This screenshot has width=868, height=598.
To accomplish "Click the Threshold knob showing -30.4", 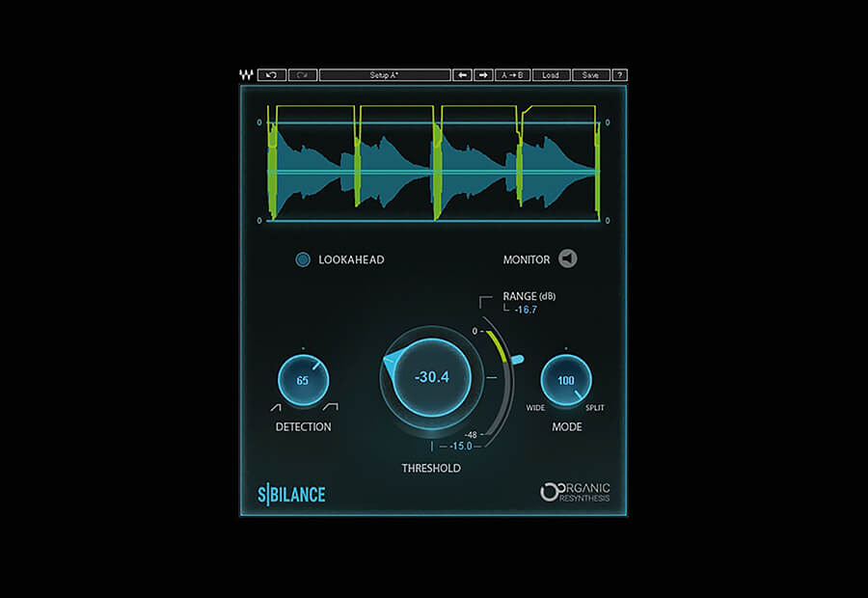I will click(x=432, y=377).
